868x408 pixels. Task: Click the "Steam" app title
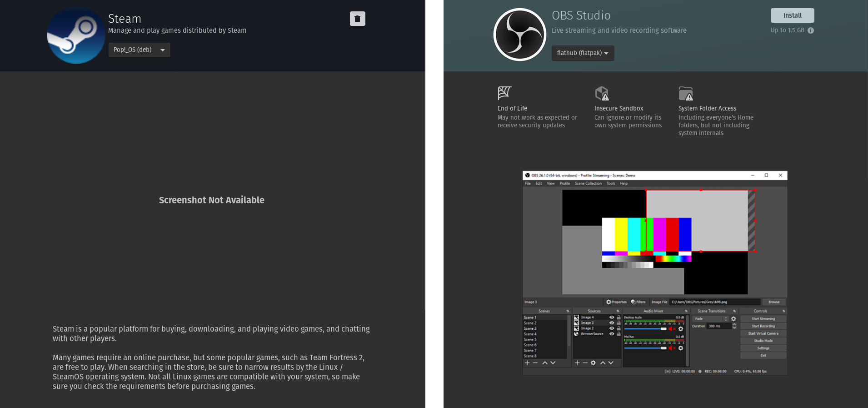[125, 19]
